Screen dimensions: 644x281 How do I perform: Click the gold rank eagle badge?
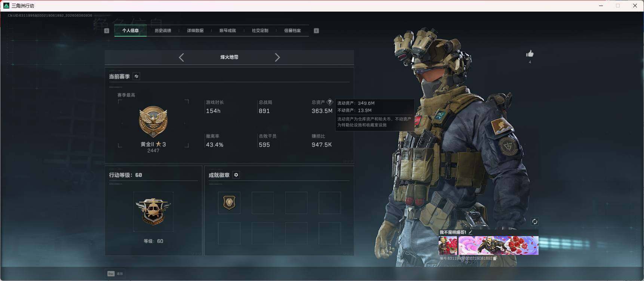153,121
